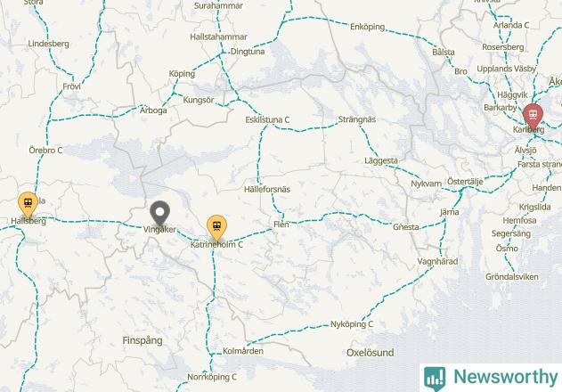This screenshot has width=562, height=392.
Task: Click the Strängnäs station label
Action: [357, 119]
